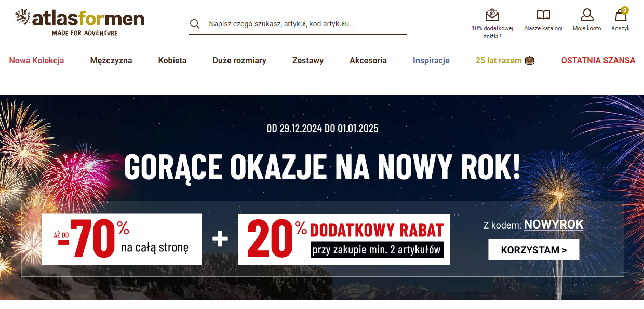Viewport: 644px width, 309px height.
Task: Open the Duże rozmiary menu
Action: 239,60
